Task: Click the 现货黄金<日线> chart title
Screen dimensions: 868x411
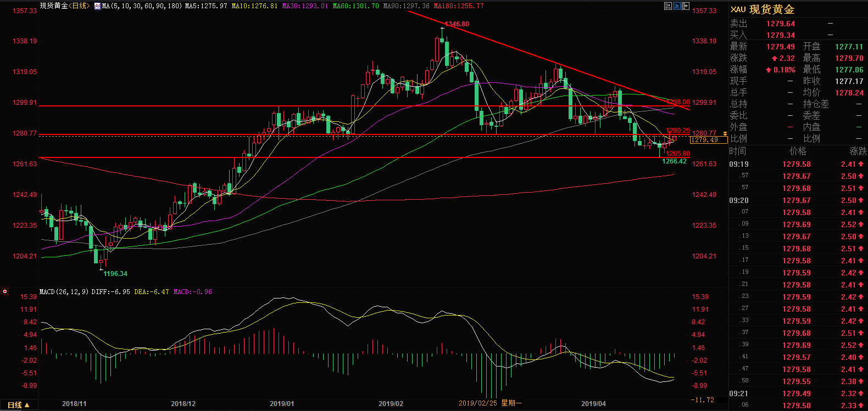Action: [64, 6]
